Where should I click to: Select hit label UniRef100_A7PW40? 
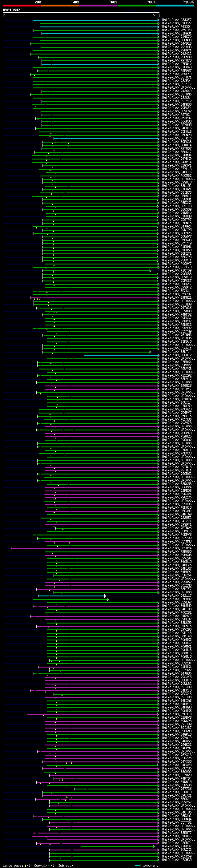176,64
